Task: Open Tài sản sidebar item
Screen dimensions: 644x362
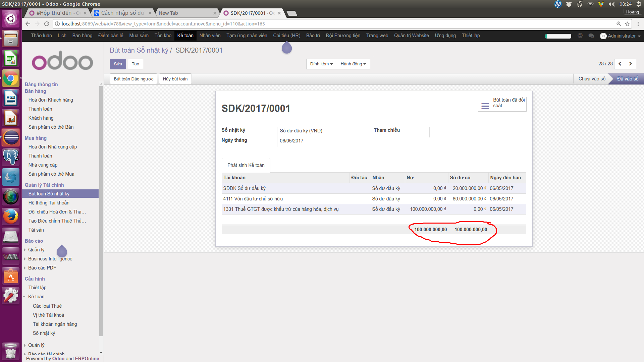Action: click(36, 230)
